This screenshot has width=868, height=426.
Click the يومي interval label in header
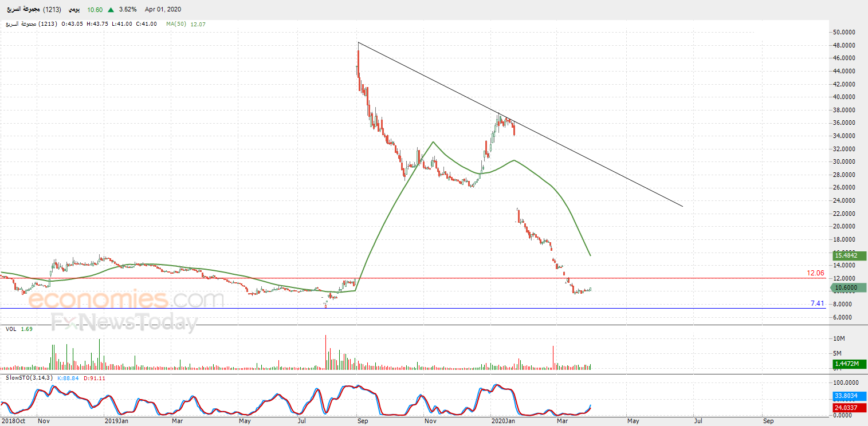(74, 10)
